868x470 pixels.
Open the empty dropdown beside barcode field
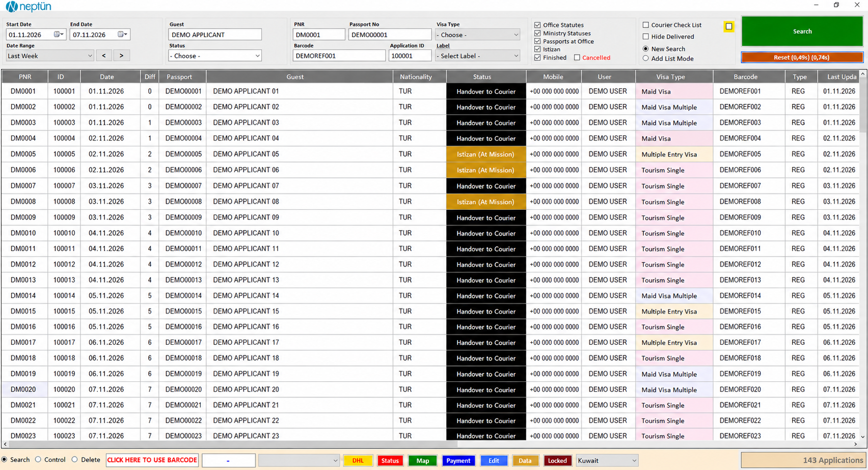pyautogui.click(x=299, y=460)
